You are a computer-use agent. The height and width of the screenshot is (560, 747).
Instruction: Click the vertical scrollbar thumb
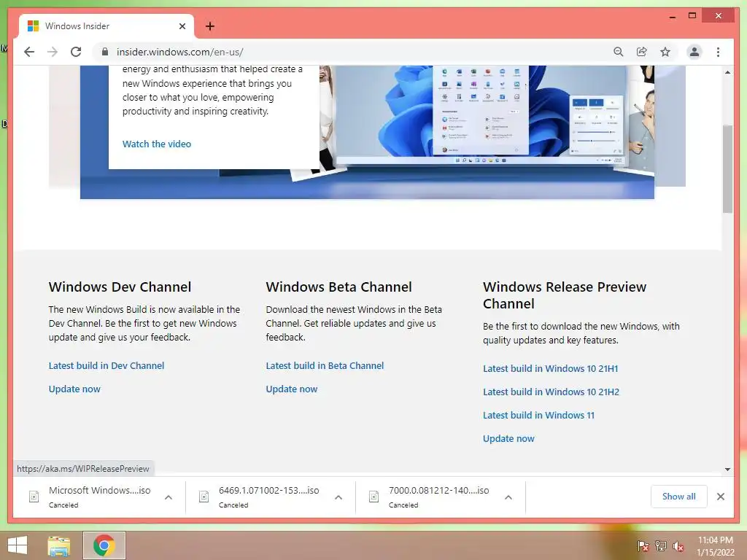click(727, 168)
